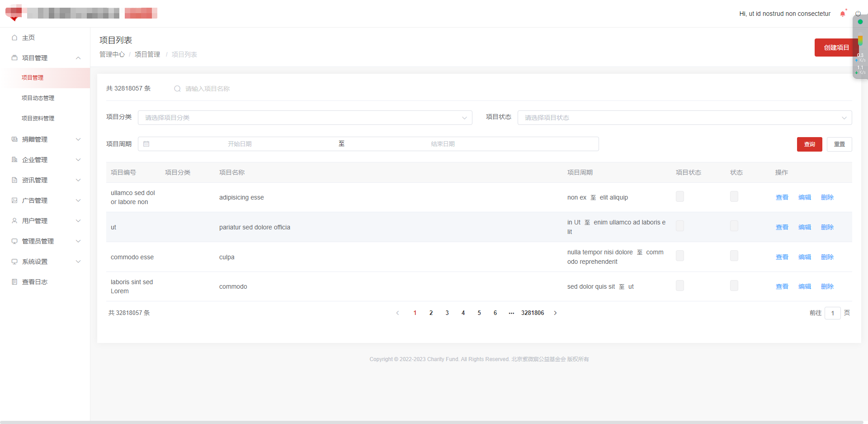868x424 pixels.
Task: Click 查看 in adipisicing esse row
Action: coord(782,197)
